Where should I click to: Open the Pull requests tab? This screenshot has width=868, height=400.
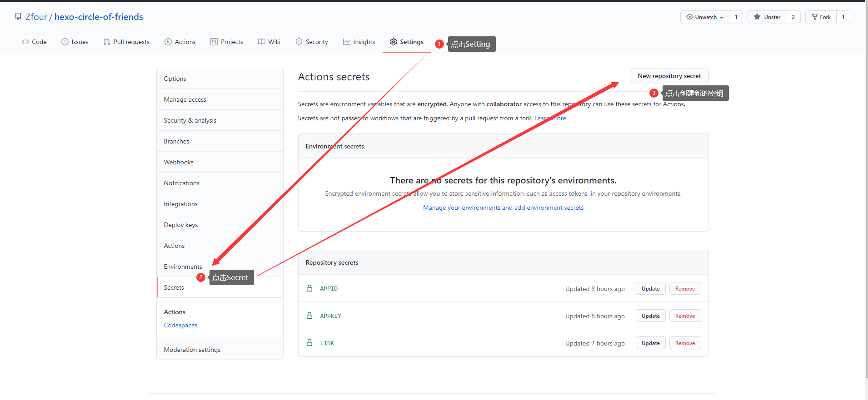[126, 42]
